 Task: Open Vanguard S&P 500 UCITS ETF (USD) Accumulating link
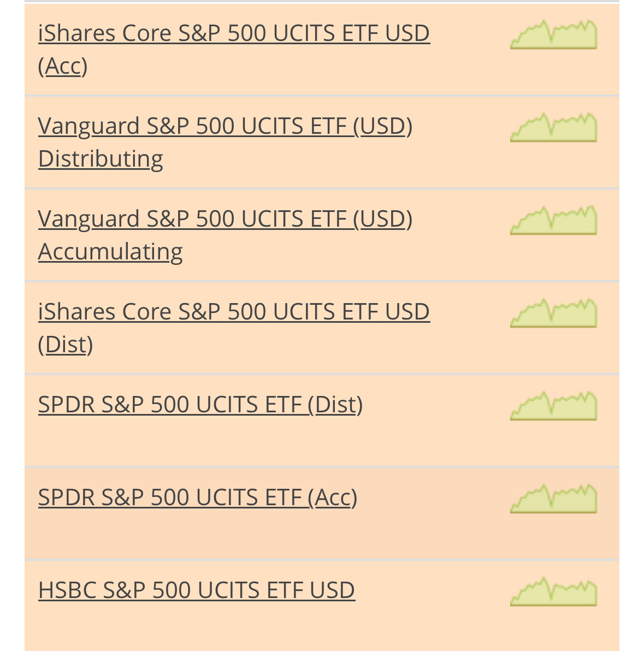[225, 235]
